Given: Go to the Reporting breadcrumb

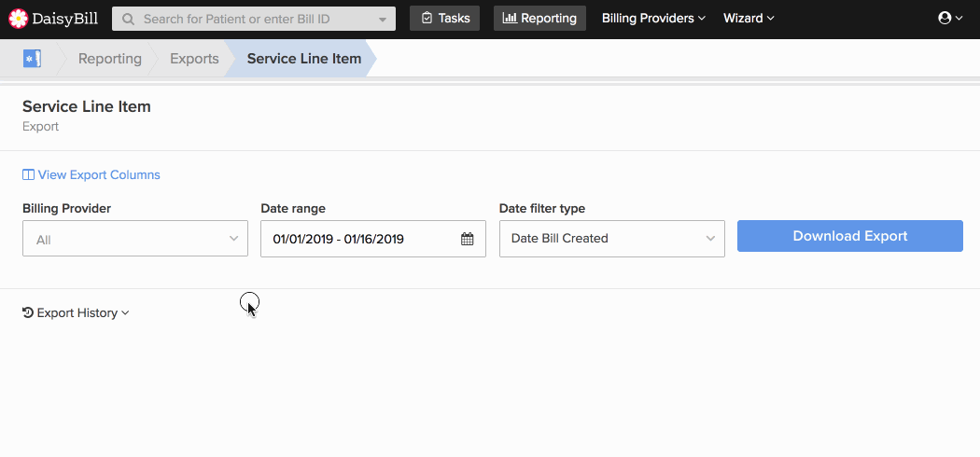Looking at the screenshot, I should (x=110, y=59).
